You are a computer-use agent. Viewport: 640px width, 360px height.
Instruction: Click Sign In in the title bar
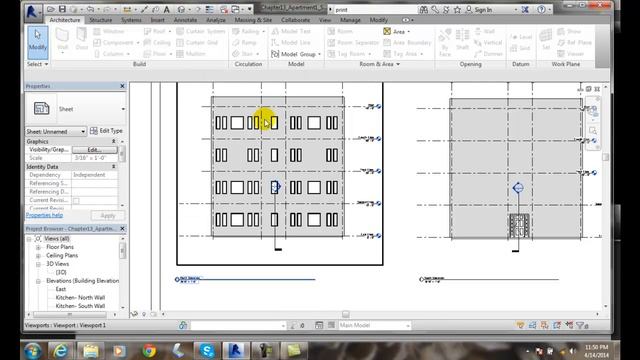pyautogui.click(x=483, y=9)
